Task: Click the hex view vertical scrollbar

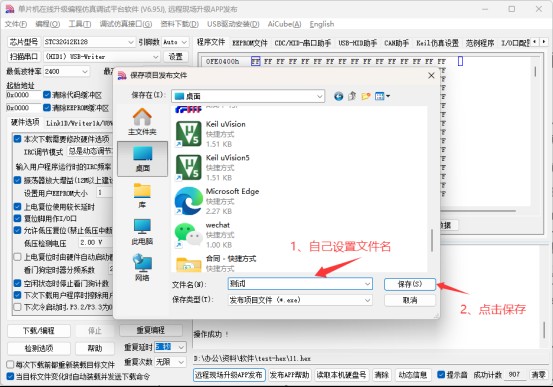Action: 535,72
